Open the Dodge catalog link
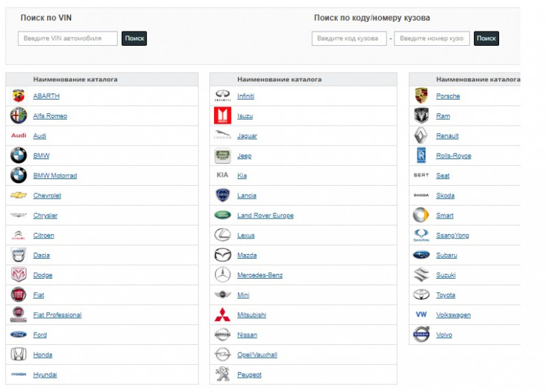Image resolution: width=547 pixels, height=392 pixels. pyautogui.click(x=43, y=275)
